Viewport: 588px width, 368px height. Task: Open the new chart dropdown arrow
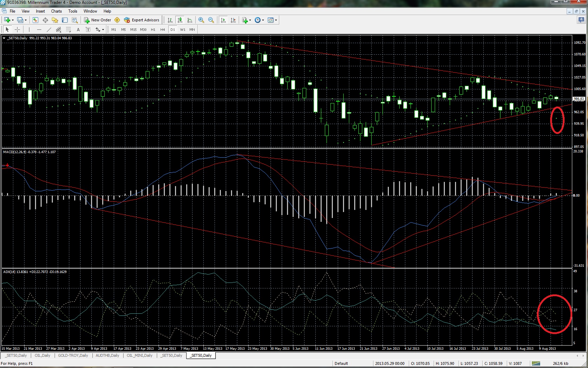[13, 20]
